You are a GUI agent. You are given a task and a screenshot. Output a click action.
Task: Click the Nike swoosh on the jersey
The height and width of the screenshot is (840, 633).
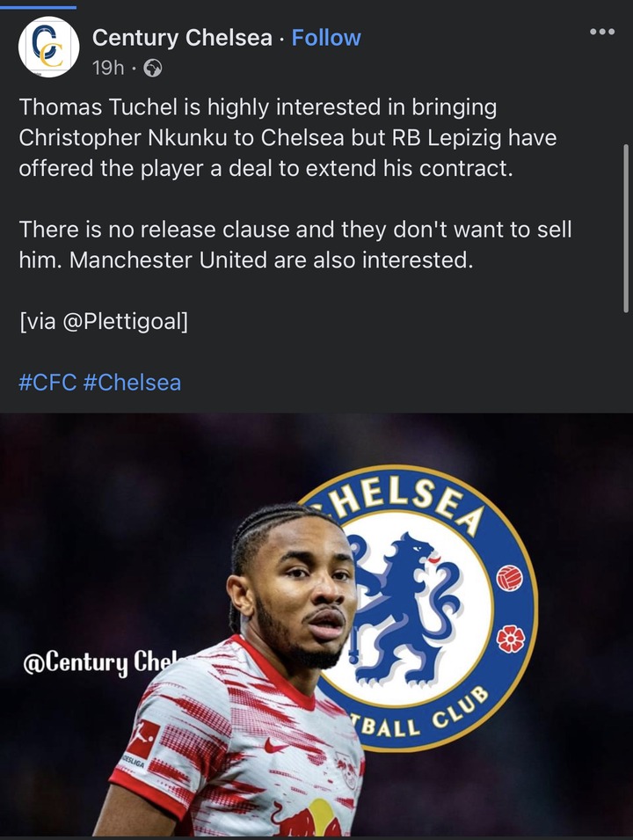tap(276, 745)
